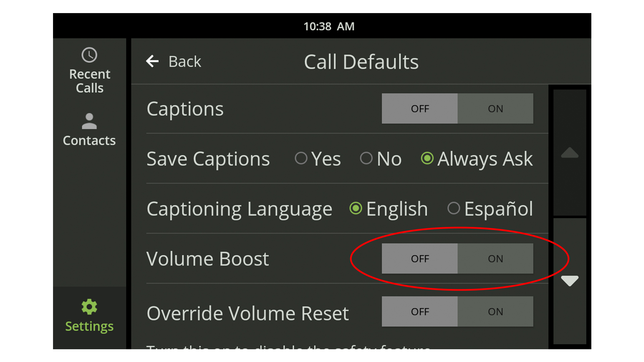Choose English captioning language

pos(389,209)
